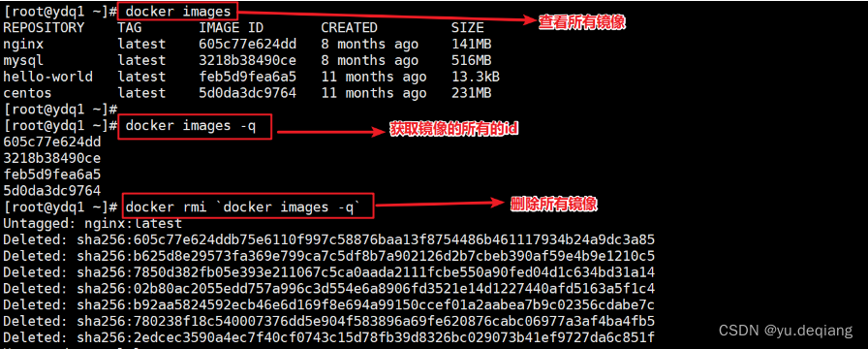Select the 141MB size value
Viewport: 868px width, 349px height.
click(471, 44)
